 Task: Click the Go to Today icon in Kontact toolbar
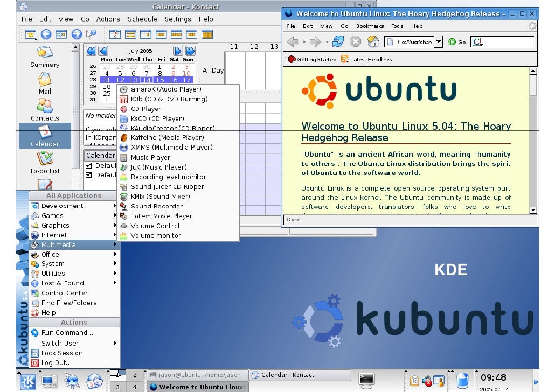point(61,34)
